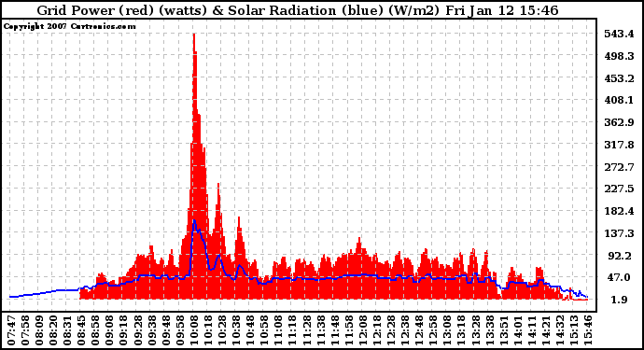Screen dimensions: 644x350
Task: Click the 10:48 time label
Action: pyautogui.click(x=250, y=330)
